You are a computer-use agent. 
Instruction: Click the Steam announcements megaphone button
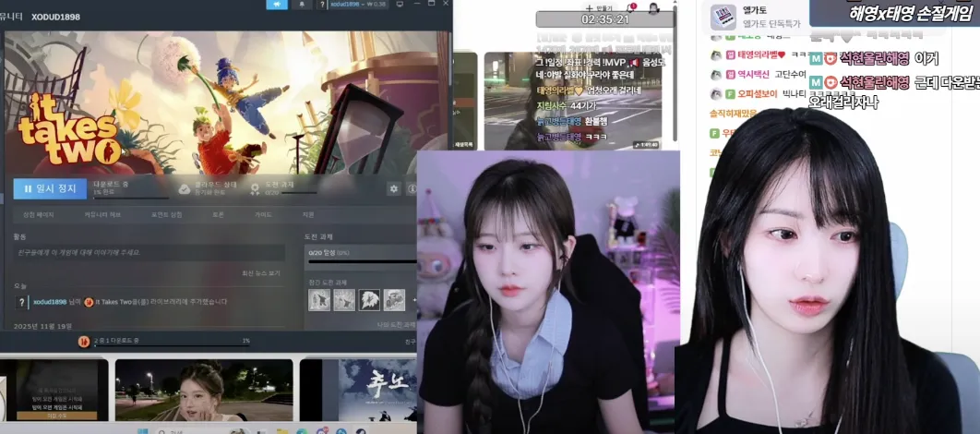pyautogui.click(x=277, y=5)
